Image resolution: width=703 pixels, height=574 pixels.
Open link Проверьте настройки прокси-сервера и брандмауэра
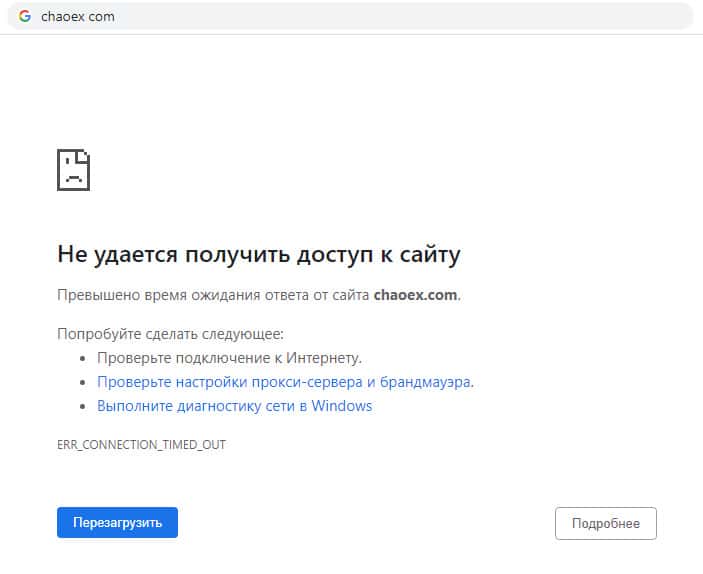click(x=284, y=381)
